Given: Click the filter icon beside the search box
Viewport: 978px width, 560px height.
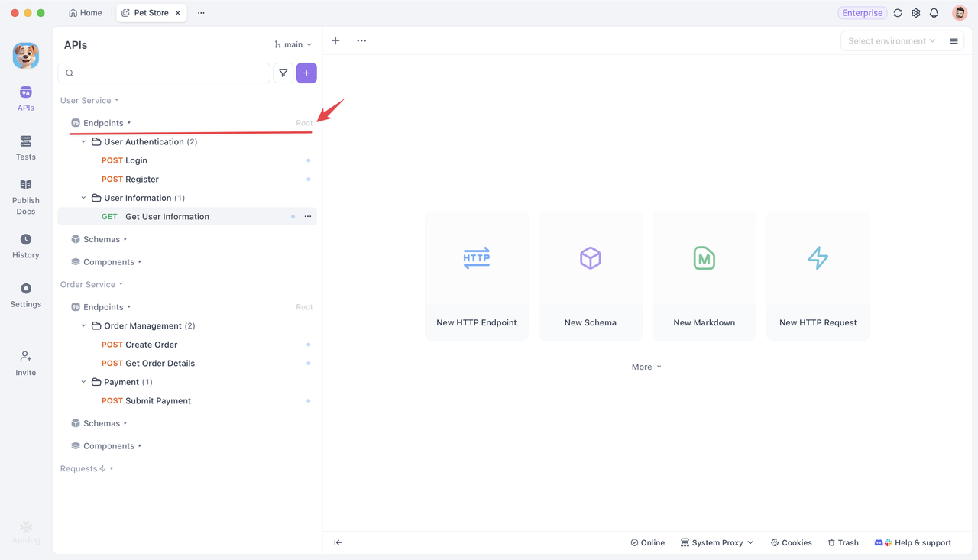Looking at the screenshot, I should coord(283,73).
